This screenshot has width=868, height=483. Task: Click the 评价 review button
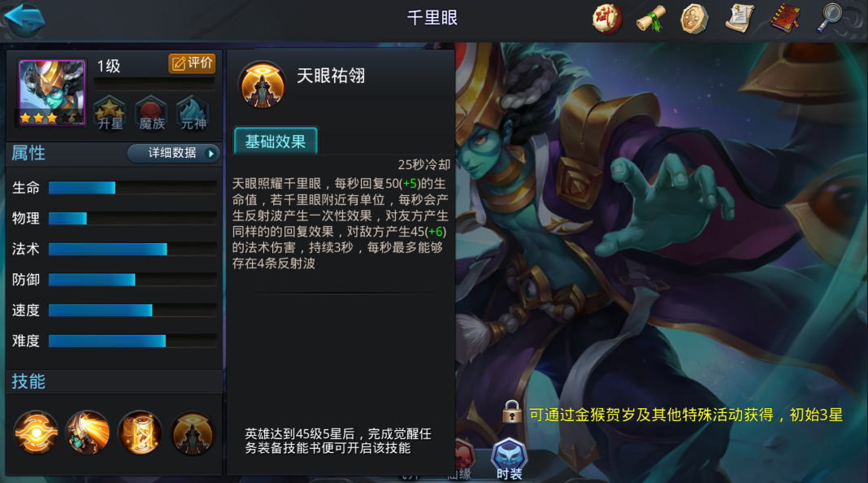pos(192,63)
